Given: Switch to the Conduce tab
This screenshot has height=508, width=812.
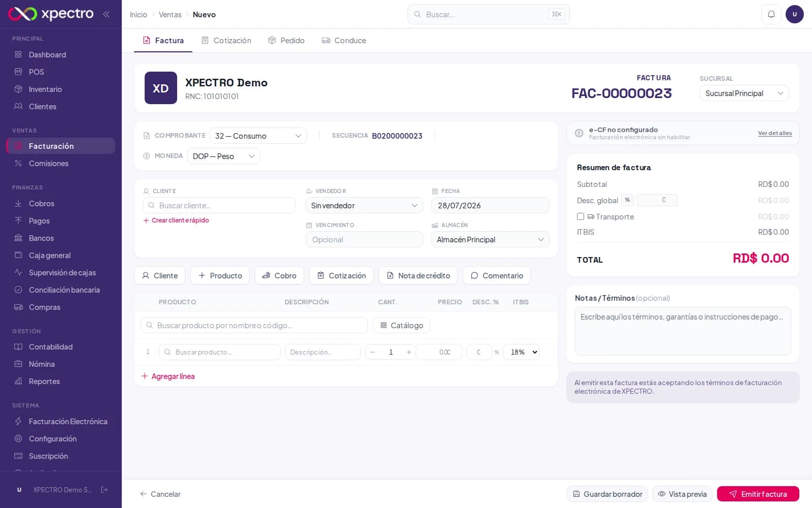Looking at the screenshot, I should pyautogui.click(x=344, y=40).
